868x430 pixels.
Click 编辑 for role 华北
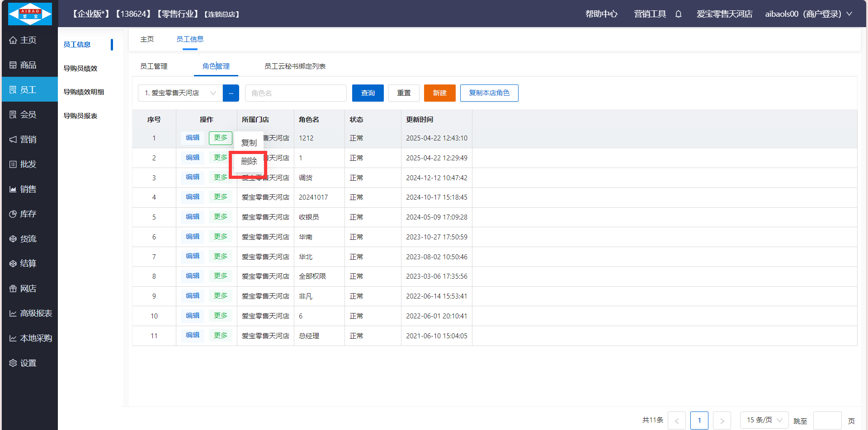(x=193, y=256)
